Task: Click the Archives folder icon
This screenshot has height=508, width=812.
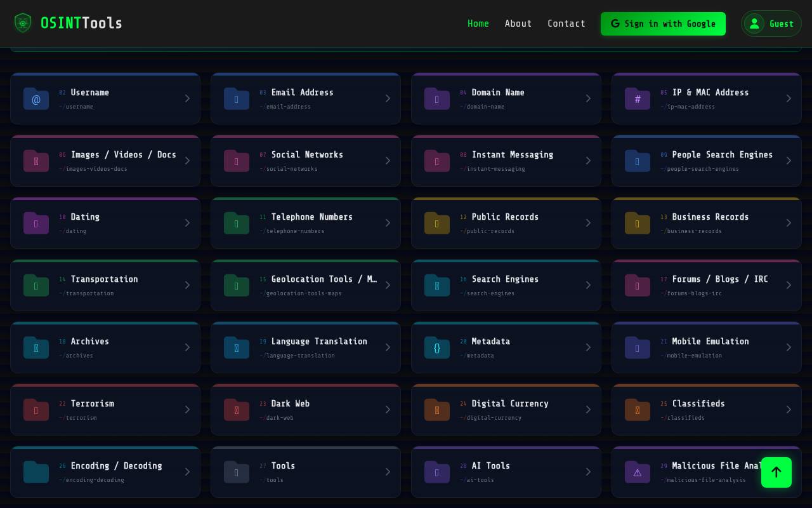Action: [36, 347]
